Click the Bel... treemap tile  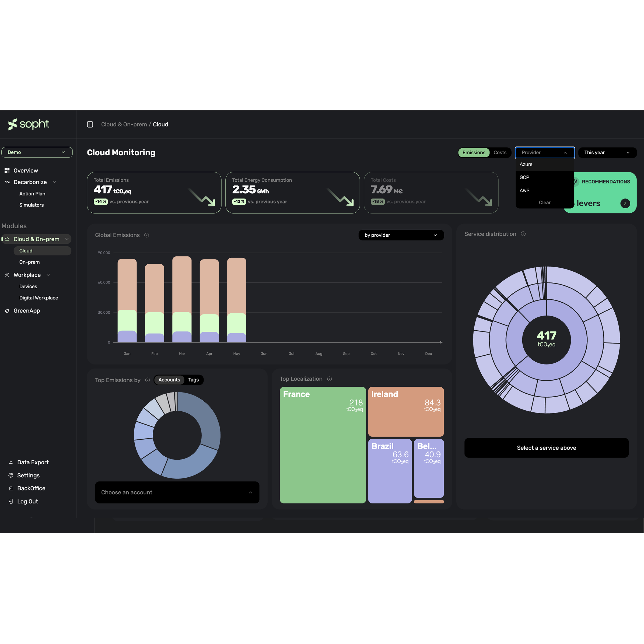coord(429,468)
